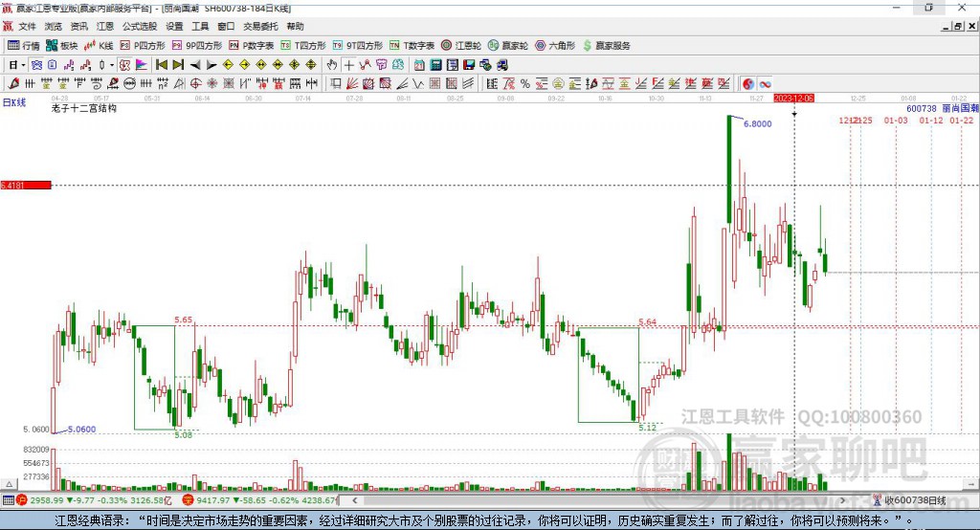Click the percent % tool icon
This screenshot has height=530, width=980.
[525, 84]
